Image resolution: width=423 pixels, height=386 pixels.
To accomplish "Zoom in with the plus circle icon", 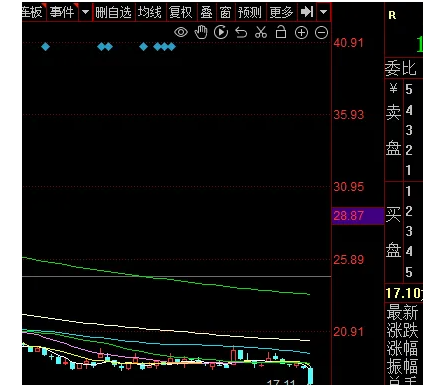I will point(301,33).
